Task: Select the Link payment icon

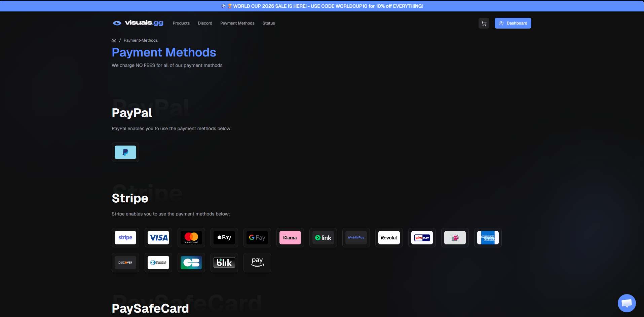Action: click(323, 238)
